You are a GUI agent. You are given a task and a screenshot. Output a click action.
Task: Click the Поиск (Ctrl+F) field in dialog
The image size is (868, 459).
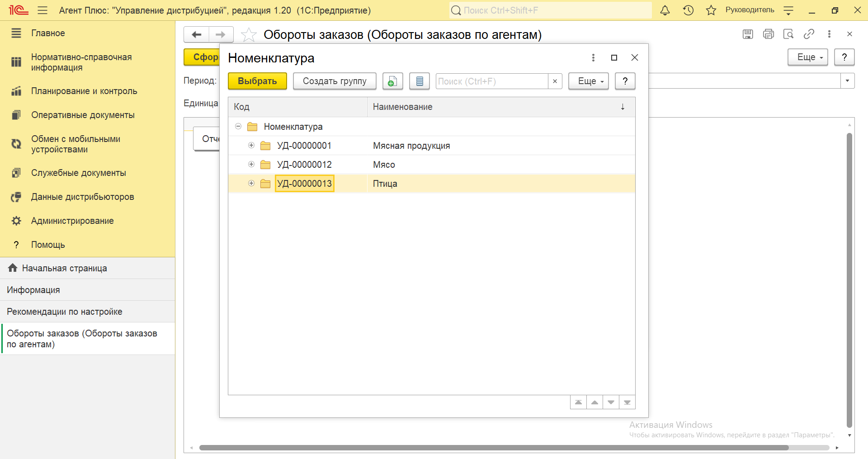[x=491, y=81]
